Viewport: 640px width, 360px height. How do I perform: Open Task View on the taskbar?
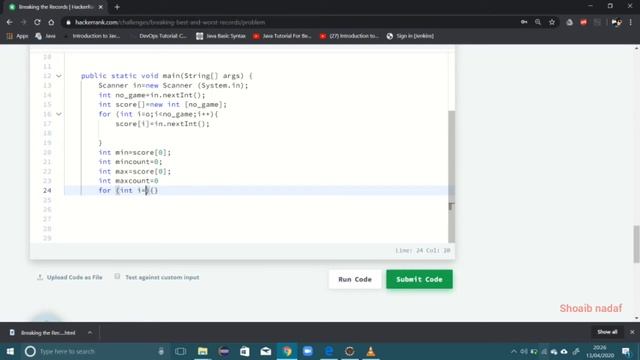(180, 351)
